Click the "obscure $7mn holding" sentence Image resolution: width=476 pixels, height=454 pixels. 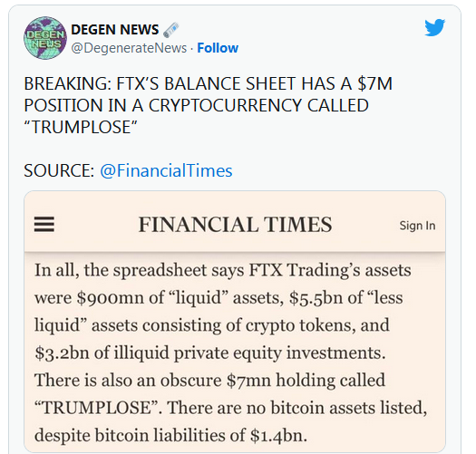point(209,380)
